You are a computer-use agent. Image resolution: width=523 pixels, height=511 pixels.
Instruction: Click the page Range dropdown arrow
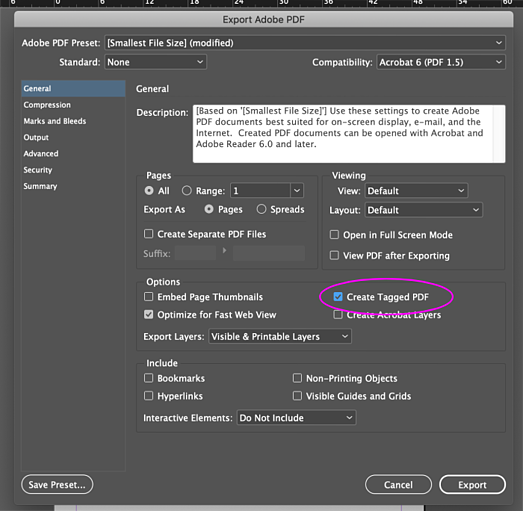tap(297, 191)
